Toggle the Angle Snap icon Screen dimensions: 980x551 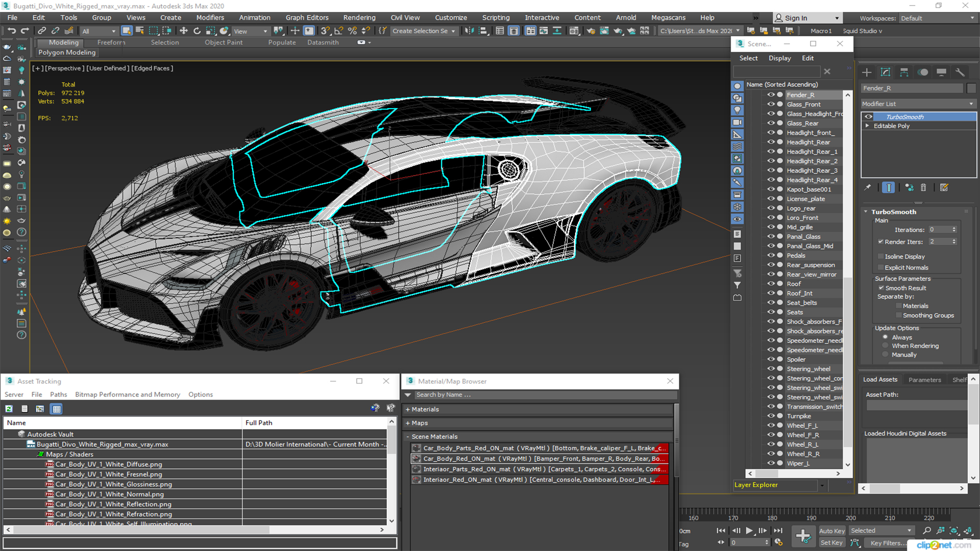pyautogui.click(x=338, y=31)
